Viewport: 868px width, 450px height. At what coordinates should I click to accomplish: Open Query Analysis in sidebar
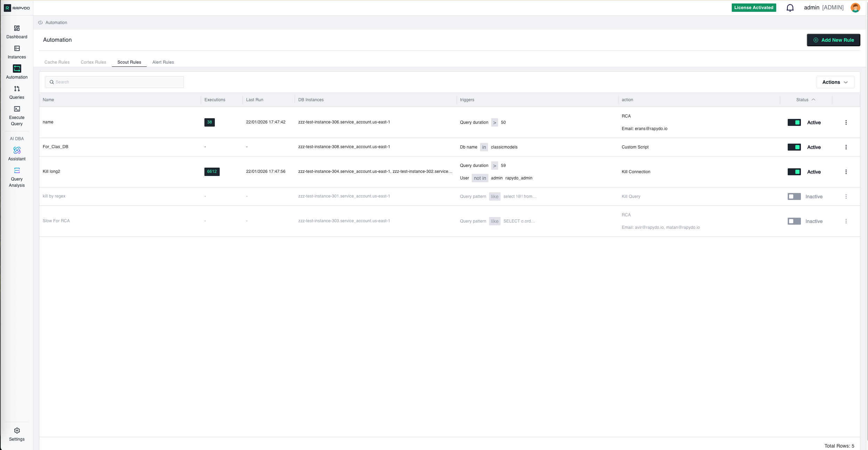(17, 170)
